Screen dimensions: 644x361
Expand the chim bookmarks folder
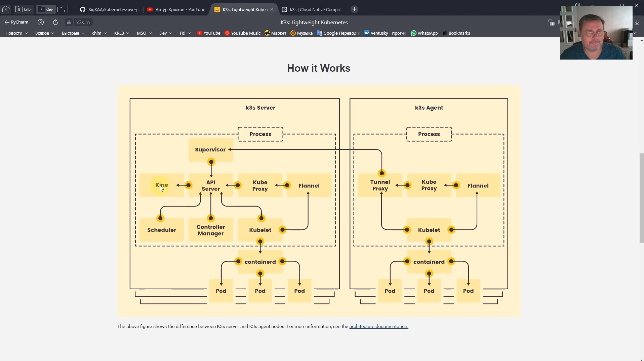99,33
